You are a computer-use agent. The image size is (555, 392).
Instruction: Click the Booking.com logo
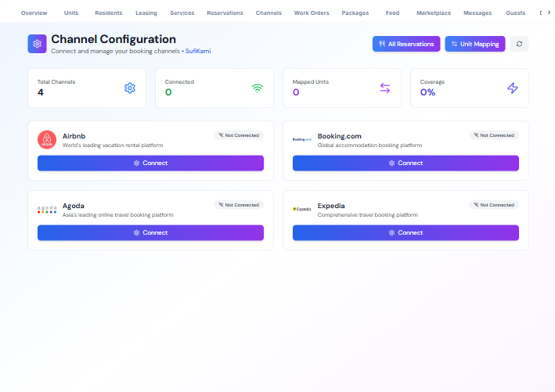(302, 140)
